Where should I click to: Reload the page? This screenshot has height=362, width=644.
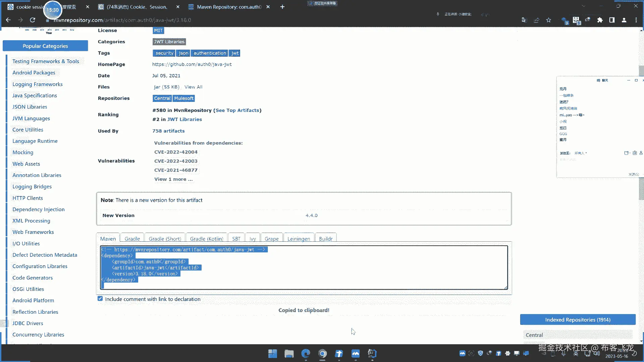coord(33,20)
